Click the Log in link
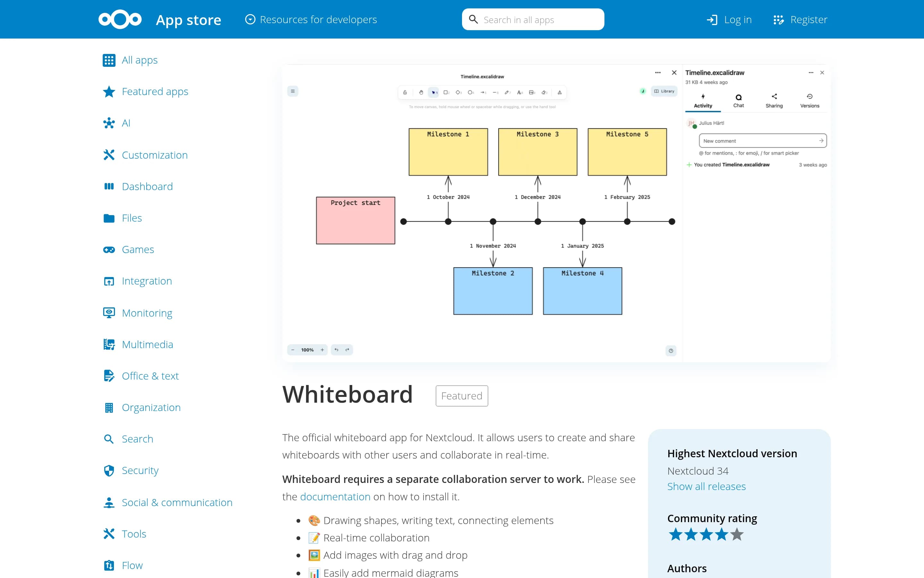Screen dimensions: 924x578 [729, 20]
